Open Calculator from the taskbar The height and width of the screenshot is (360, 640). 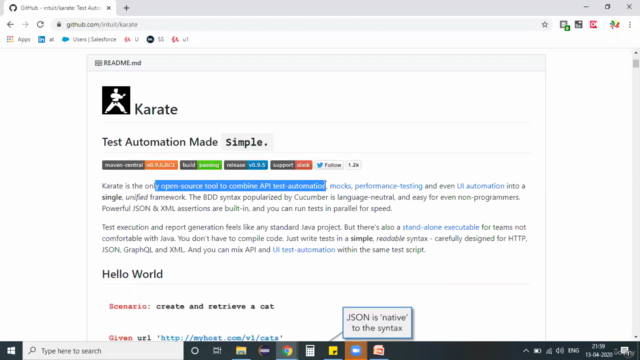click(310, 351)
